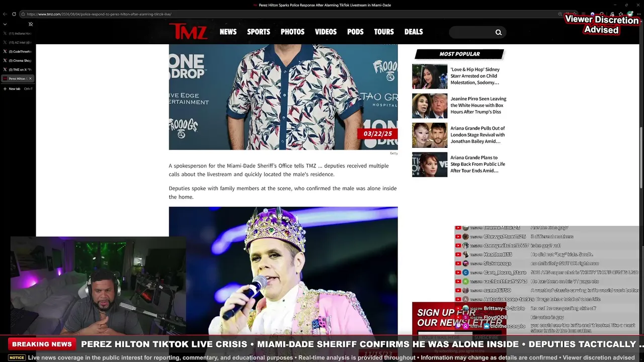Viewport: 644px width, 362px height.
Task: Click the 'MOST POPULAR' sidebar heading
Action: [459, 54]
